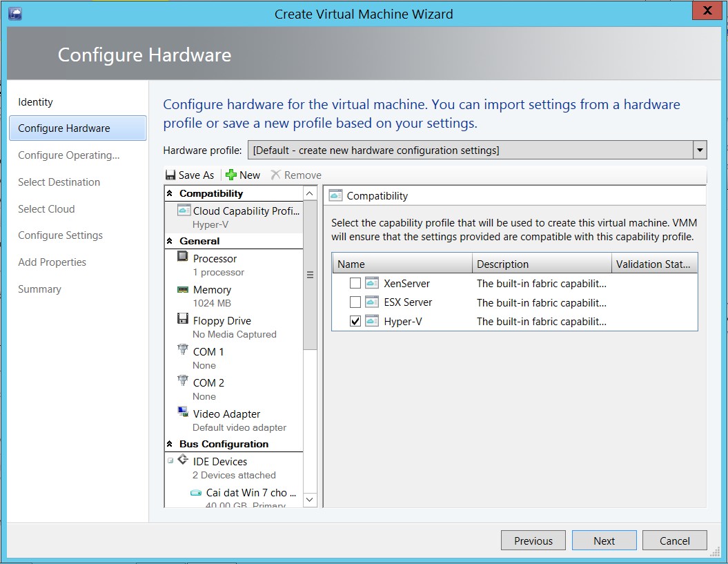Go to the Identity wizard step
Viewport: 728px width, 564px height.
pyautogui.click(x=35, y=102)
